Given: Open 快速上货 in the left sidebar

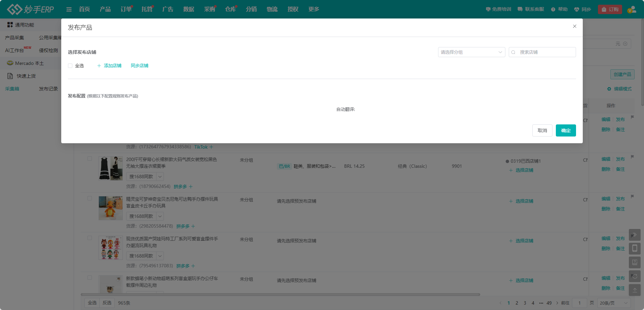Looking at the screenshot, I should pos(26,76).
